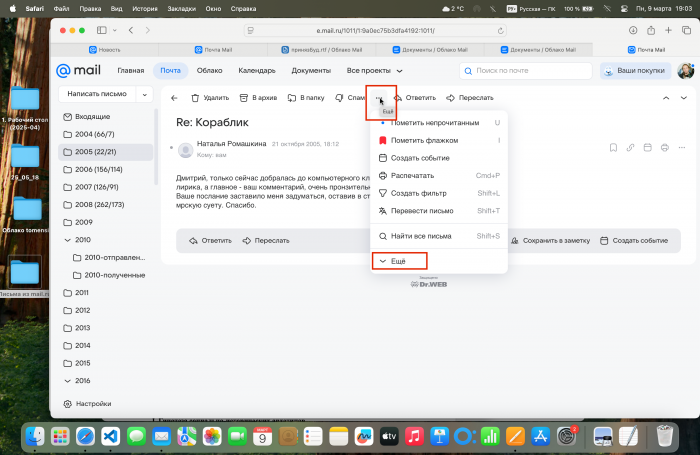Go to previous email with up chevron
700x455 pixels.
coord(666,98)
